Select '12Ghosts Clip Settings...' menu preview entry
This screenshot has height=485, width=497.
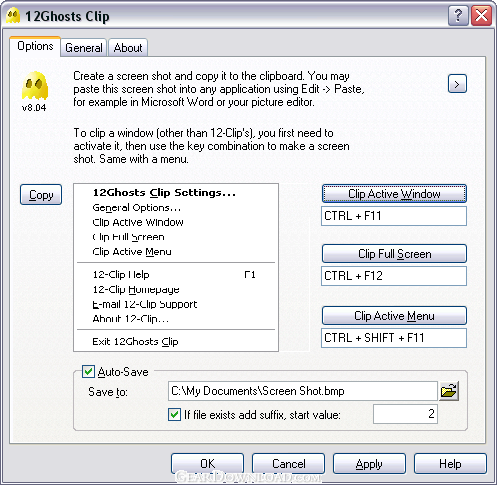(164, 192)
